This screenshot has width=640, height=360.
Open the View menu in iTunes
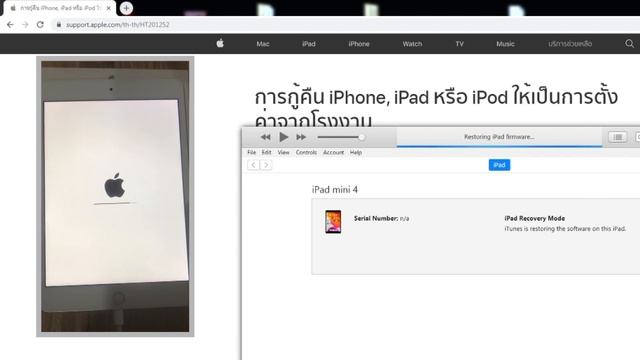[x=283, y=152]
